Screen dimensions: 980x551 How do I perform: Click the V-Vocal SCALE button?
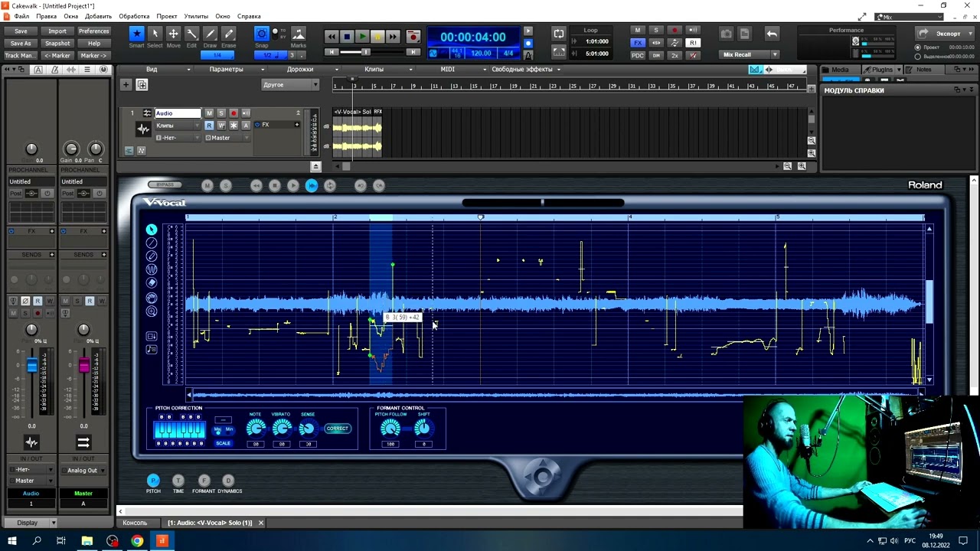(x=223, y=443)
